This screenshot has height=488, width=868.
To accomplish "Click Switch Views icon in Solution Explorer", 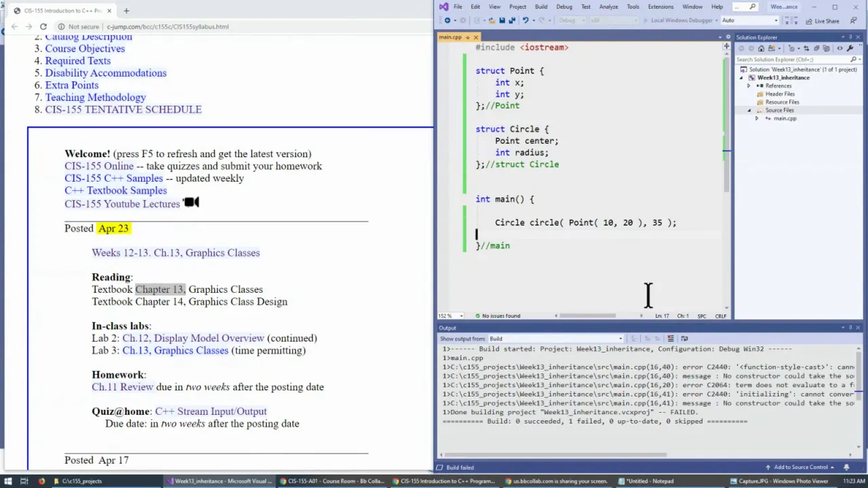I will point(771,48).
